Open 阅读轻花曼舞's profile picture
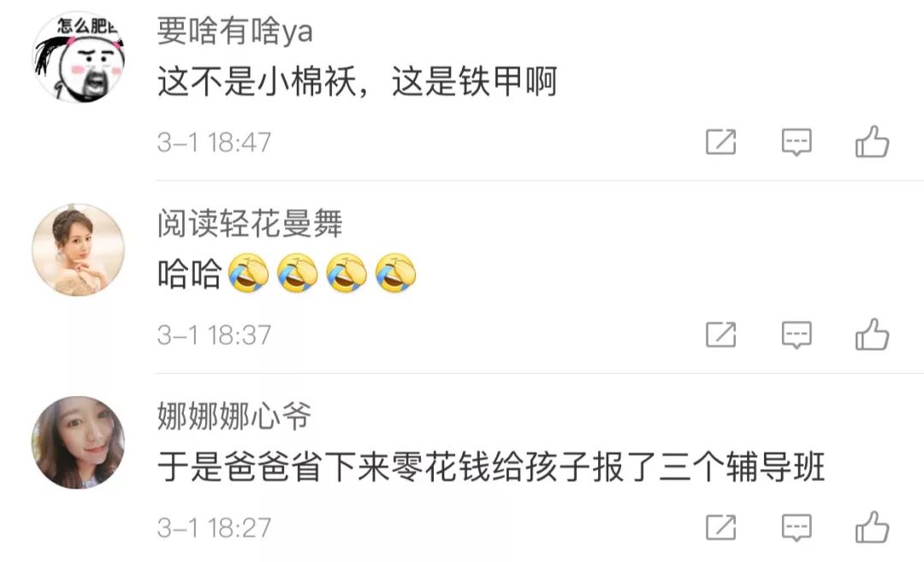The height and width of the screenshot is (562, 924). tap(79, 250)
